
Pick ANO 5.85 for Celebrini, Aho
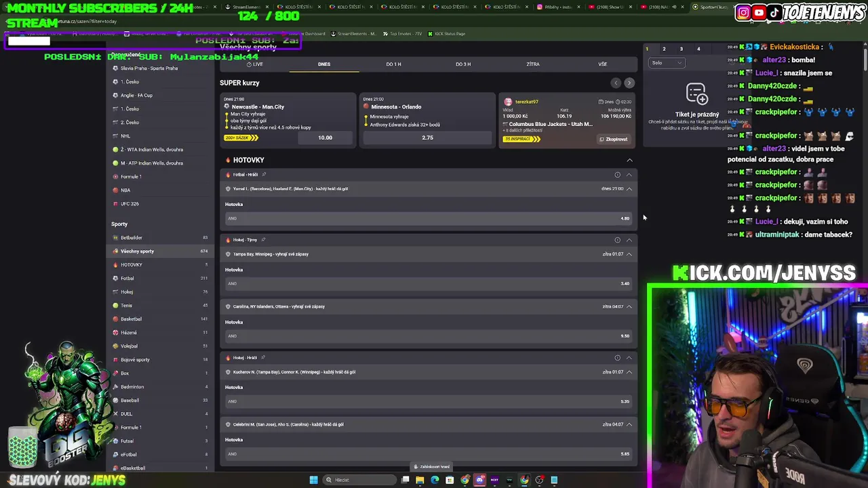coord(428,453)
